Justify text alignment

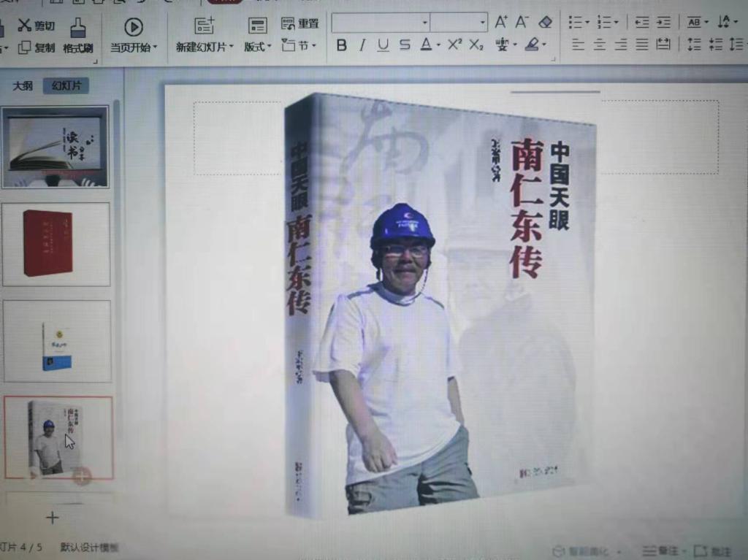tap(642, 45)
